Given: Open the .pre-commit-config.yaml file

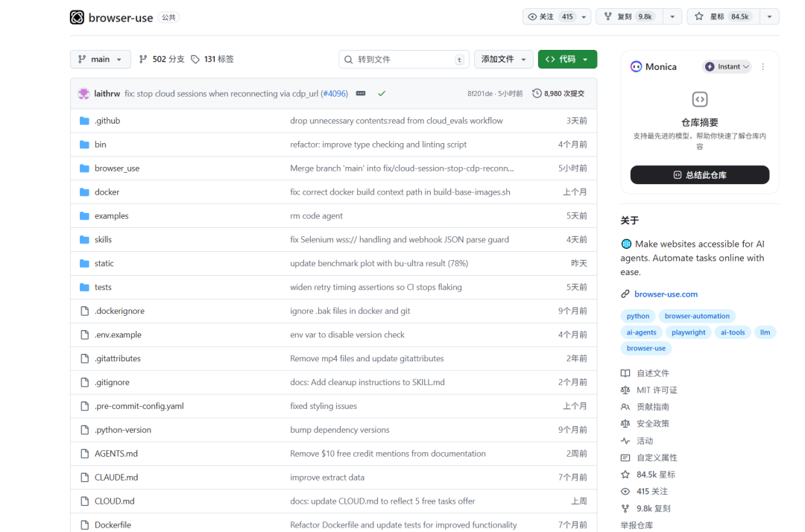Looking at the screenshot, I should [x=139, y=406].
